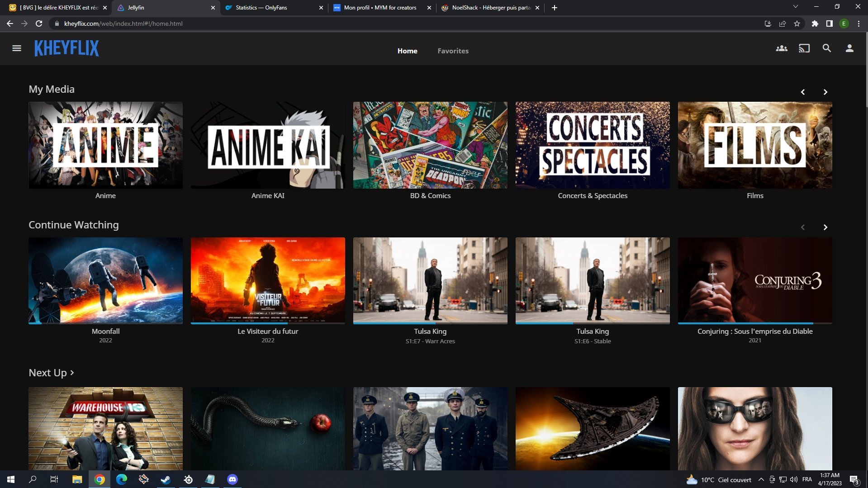The height and width of the screenshot is (488, 868).
Task: Open the BD & Comics library
Action: pos(430,145)
